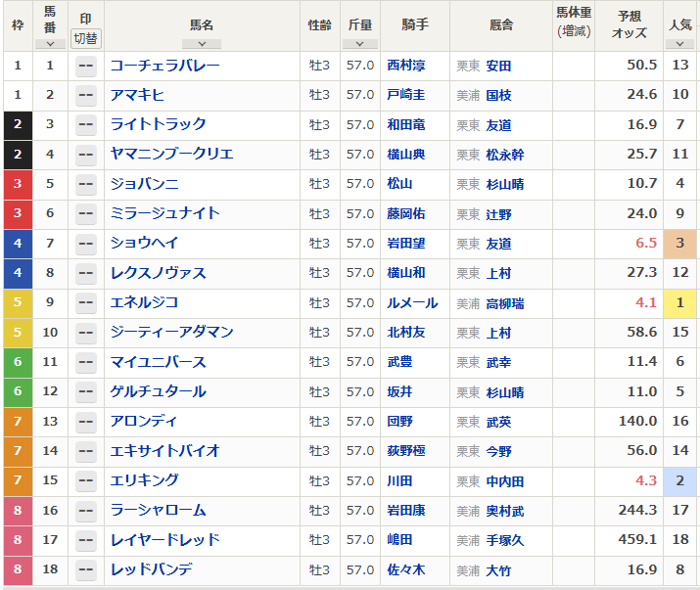Open the 馬名 column sort dropdown

coord(202,43)
